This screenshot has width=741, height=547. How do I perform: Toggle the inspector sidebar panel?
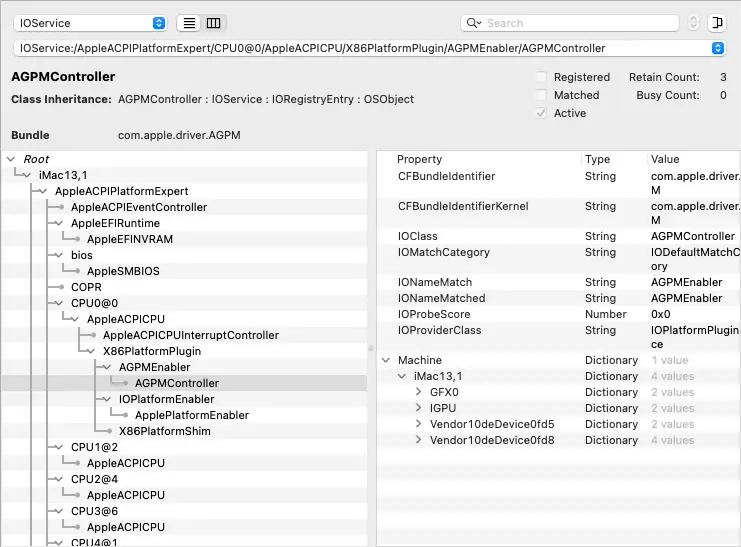(717, 23)
